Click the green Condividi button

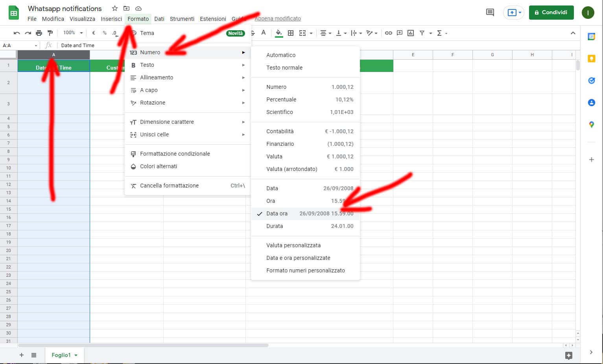(x=551, y=12)
